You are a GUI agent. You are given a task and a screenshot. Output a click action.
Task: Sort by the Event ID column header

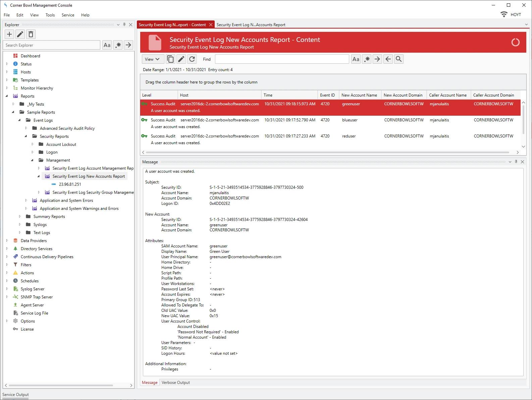pos(327,95)
